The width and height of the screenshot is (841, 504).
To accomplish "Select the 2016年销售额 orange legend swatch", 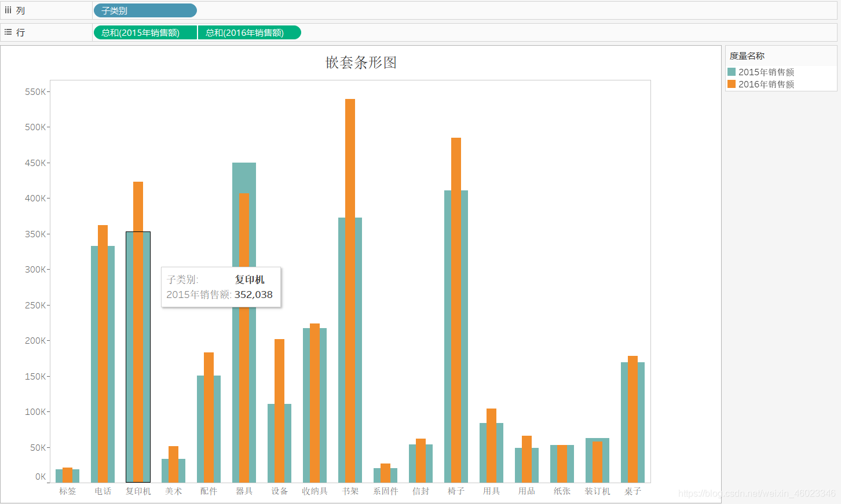I will (x=732, y=84).
